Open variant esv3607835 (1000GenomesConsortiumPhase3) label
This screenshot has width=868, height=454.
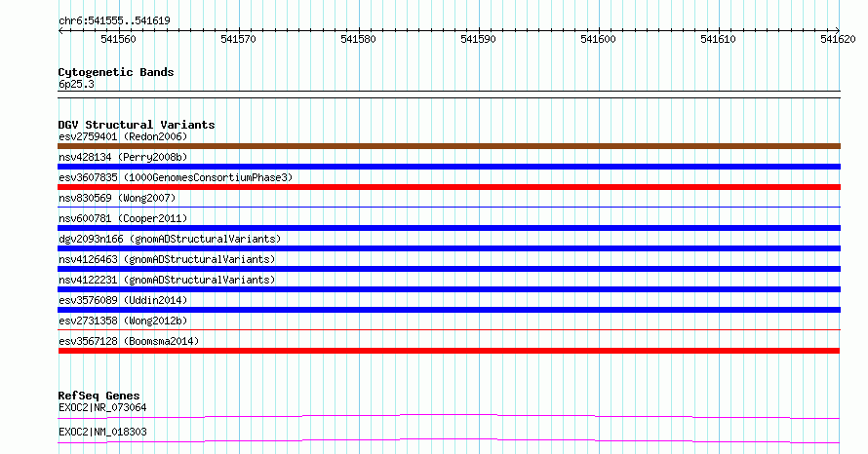click(176, 177)
